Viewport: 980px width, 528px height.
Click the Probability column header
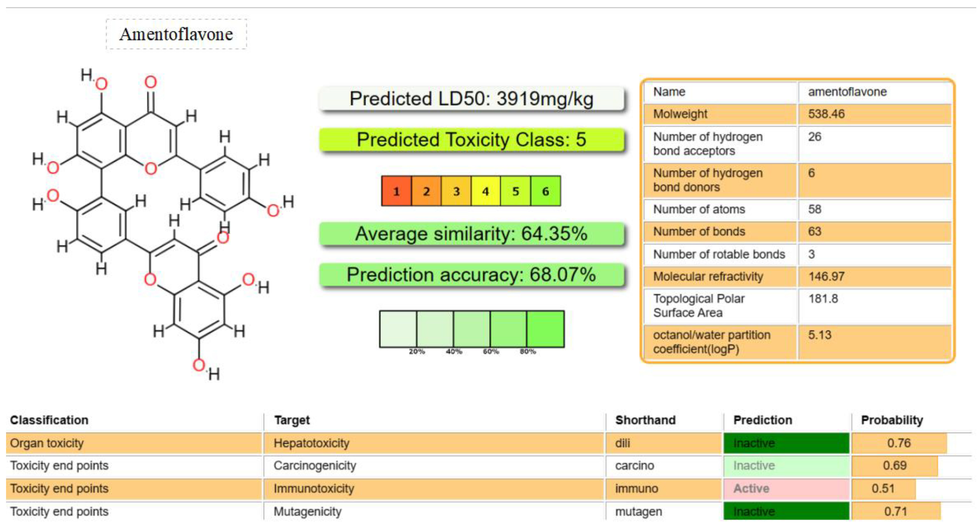pos(892,420)
